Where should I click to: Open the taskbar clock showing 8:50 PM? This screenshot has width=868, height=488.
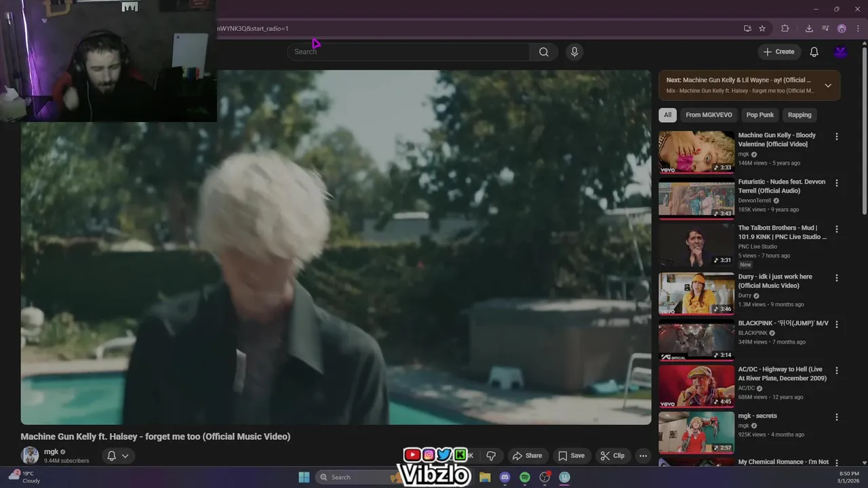coord(849,477)
